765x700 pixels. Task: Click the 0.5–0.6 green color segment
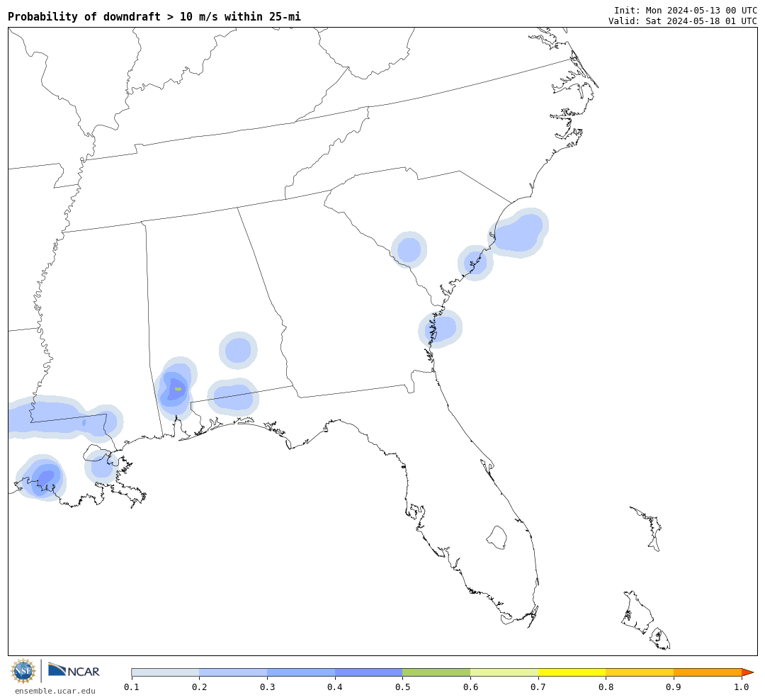[x=436, y=672]
